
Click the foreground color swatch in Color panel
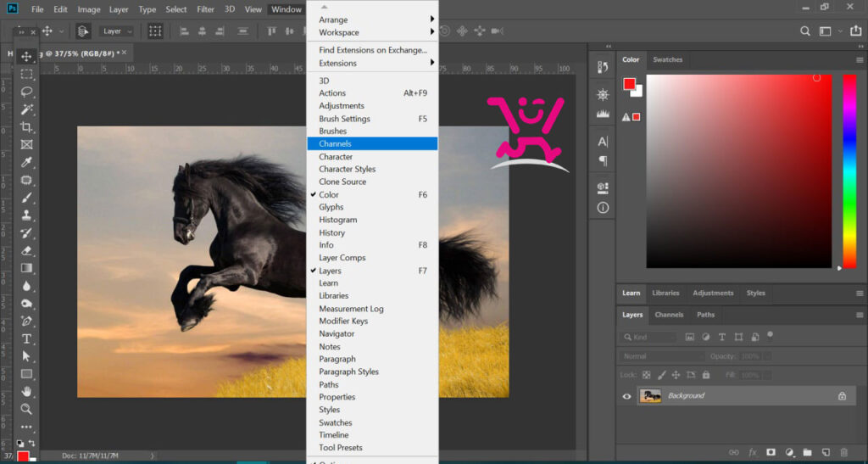(x=630, y=84)
